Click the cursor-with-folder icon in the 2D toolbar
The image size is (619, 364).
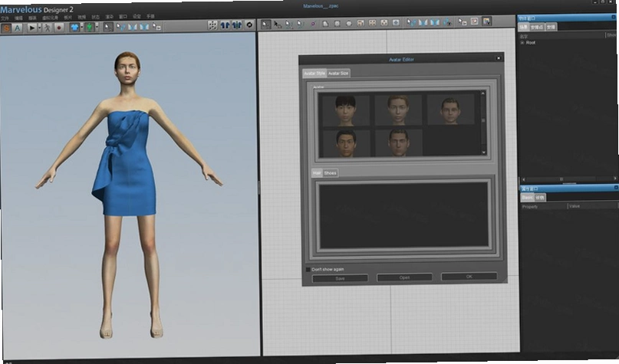(x=463, y=22)
